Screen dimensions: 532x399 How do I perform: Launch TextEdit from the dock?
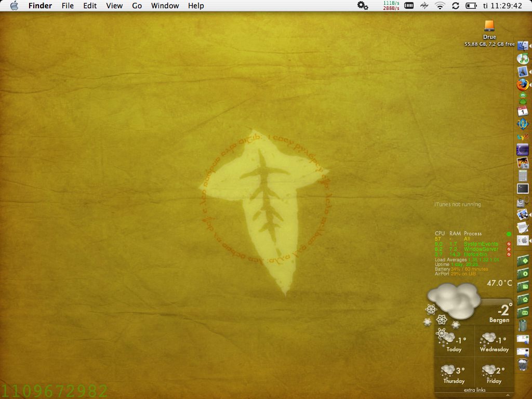523,228
